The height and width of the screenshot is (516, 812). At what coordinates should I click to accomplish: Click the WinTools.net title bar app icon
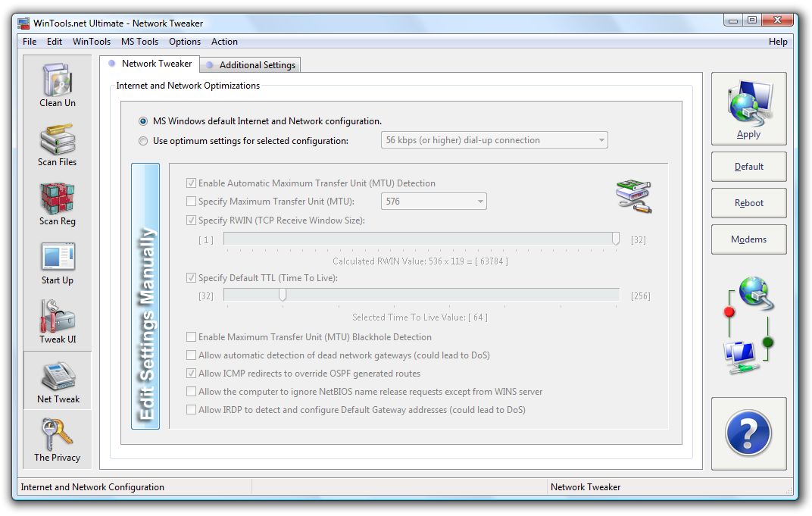(23, 23)
